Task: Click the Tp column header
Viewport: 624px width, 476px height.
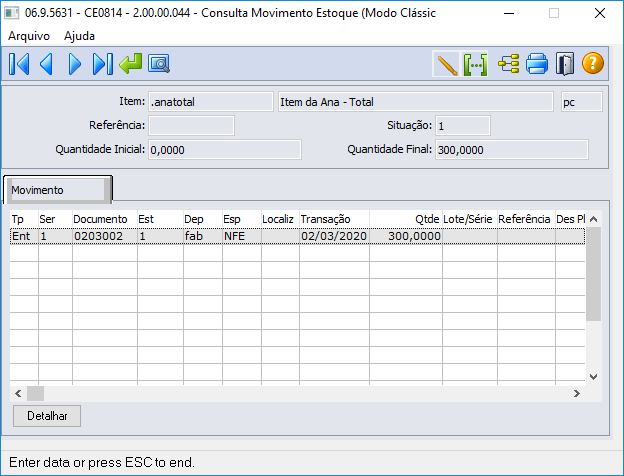Action: pos(24,219)
